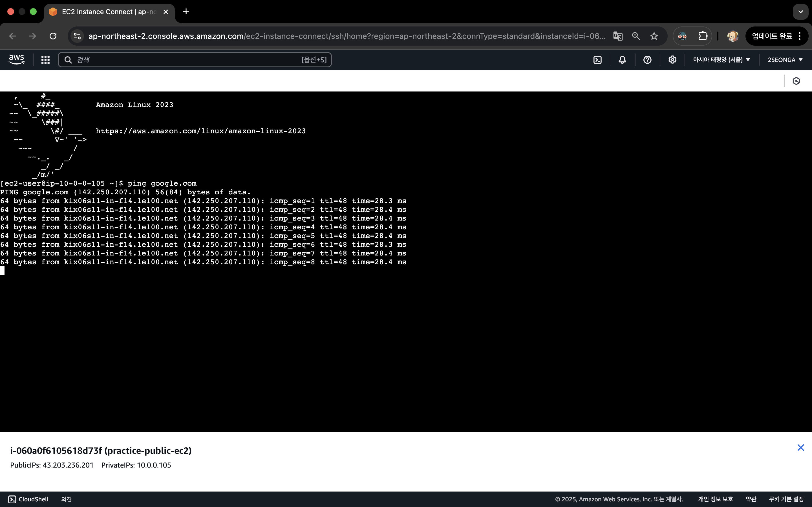Open AWS console settings gear
The height and width of the screenshot is (507, 812).
tap(672, 60)
